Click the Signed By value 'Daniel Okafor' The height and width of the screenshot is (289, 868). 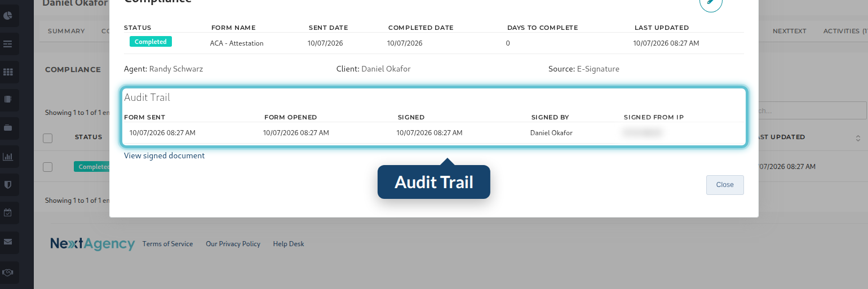pyautogui.click(x=551, y=133)
